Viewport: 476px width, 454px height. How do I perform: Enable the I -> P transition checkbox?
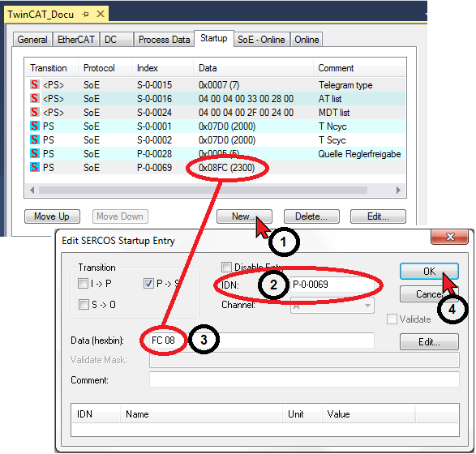coord(83,284)
